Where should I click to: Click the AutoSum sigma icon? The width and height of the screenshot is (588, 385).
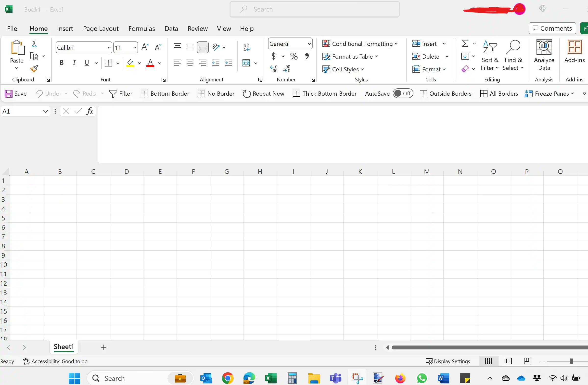click(465, 44)
